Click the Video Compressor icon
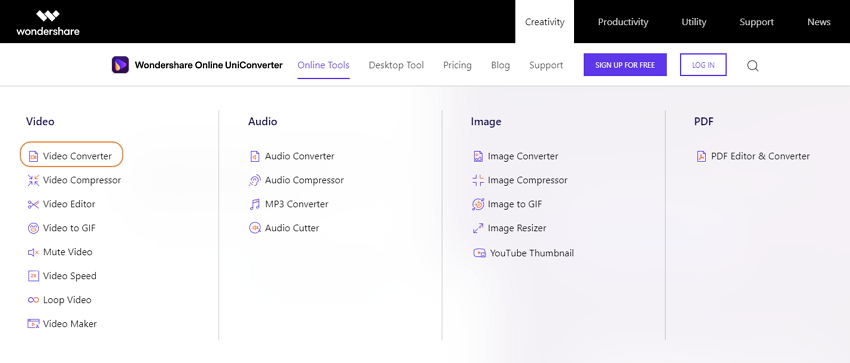The image size is (850, 363). tap(34, 180)
